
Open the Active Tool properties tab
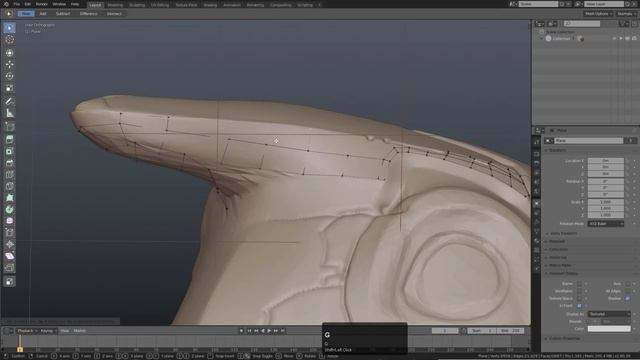536,141
